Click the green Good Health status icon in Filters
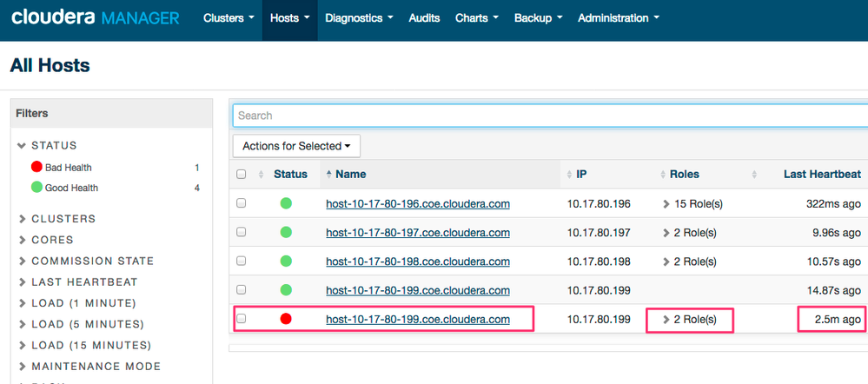 pyautogui.click(x=36, y=188)
